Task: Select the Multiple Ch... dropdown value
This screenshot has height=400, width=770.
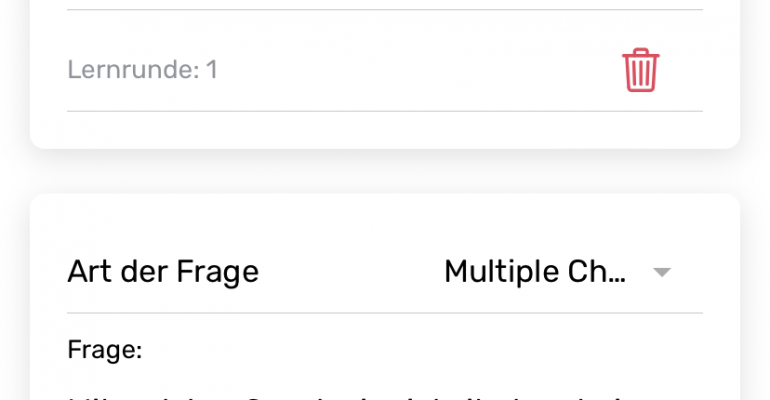Action: 535,271
